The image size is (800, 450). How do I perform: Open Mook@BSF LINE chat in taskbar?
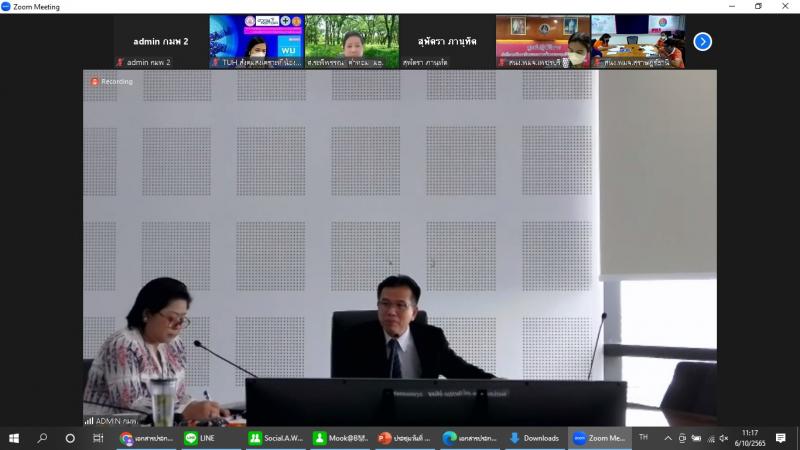pos(340,438)
